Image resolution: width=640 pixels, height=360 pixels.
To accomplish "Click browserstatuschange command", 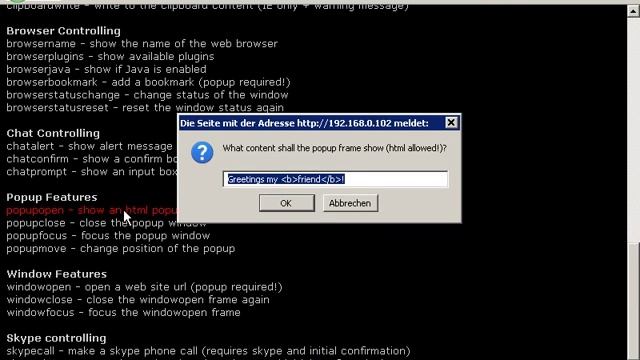I will tap(147, 95).
